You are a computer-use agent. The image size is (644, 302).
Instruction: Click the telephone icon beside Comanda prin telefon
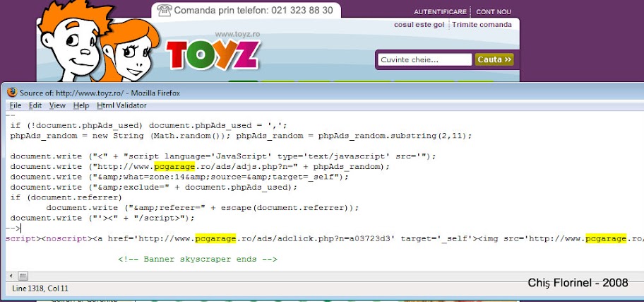tap(165, 11)
